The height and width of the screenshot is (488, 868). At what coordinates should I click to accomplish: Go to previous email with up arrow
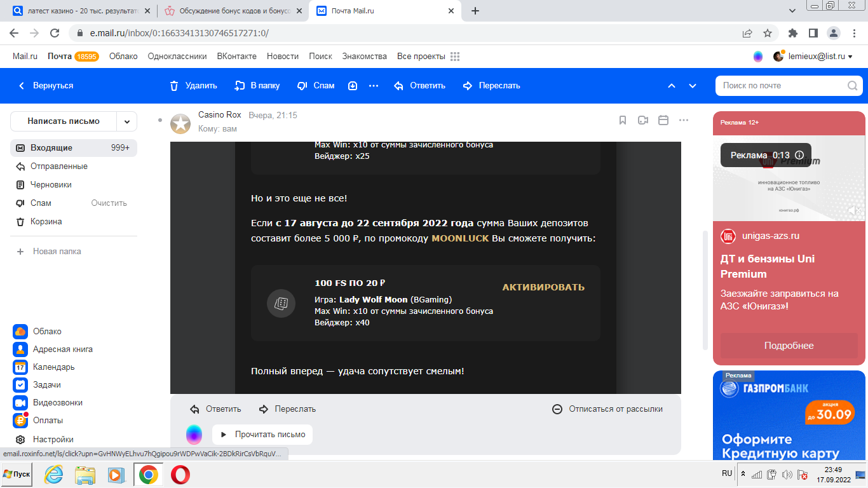pos(671,86)
